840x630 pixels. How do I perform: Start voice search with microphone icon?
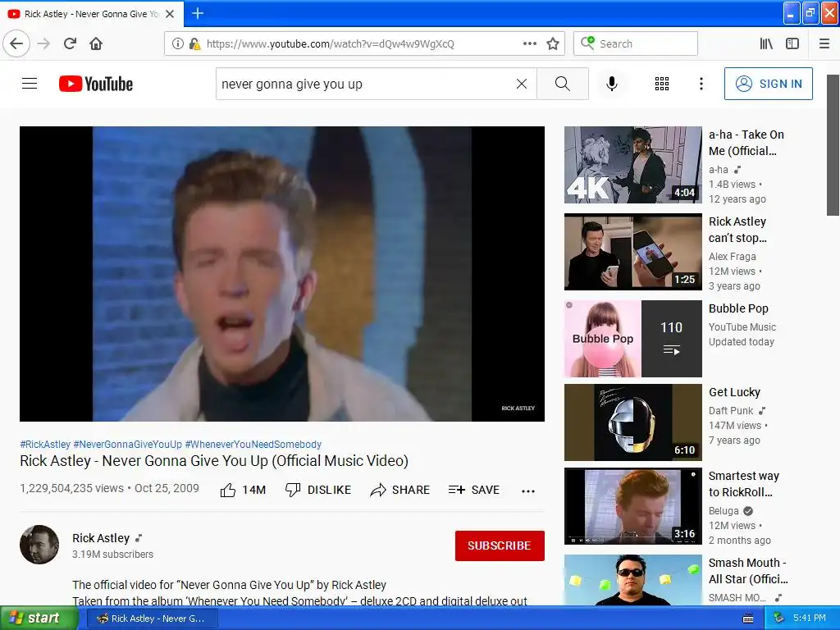coord(612,84)
